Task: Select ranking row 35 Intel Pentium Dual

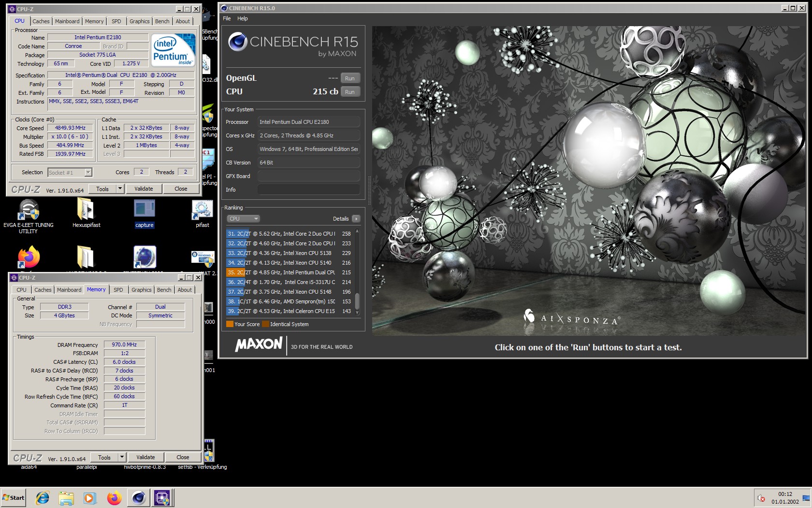Action: [290, 272]
